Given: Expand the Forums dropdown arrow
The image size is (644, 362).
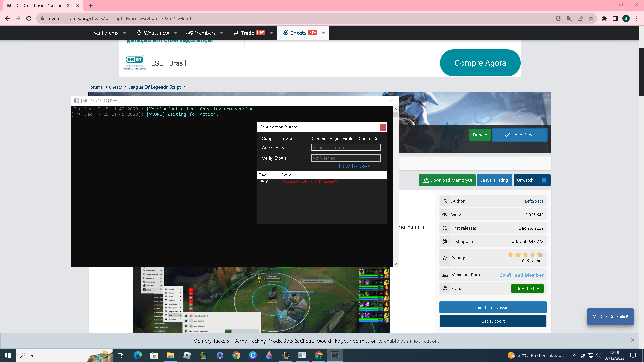Looking at the screenshot, I should click(125, 33).
